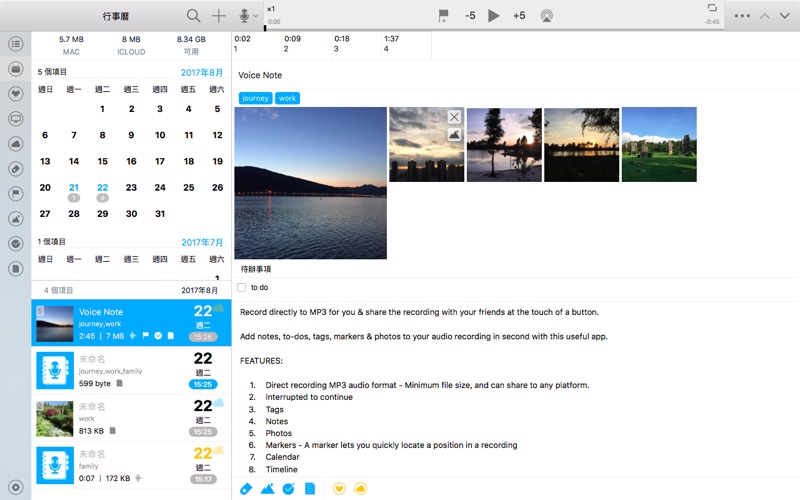
Task: Show iCloud items in sidebar
Action: click(x=16, y=144)
